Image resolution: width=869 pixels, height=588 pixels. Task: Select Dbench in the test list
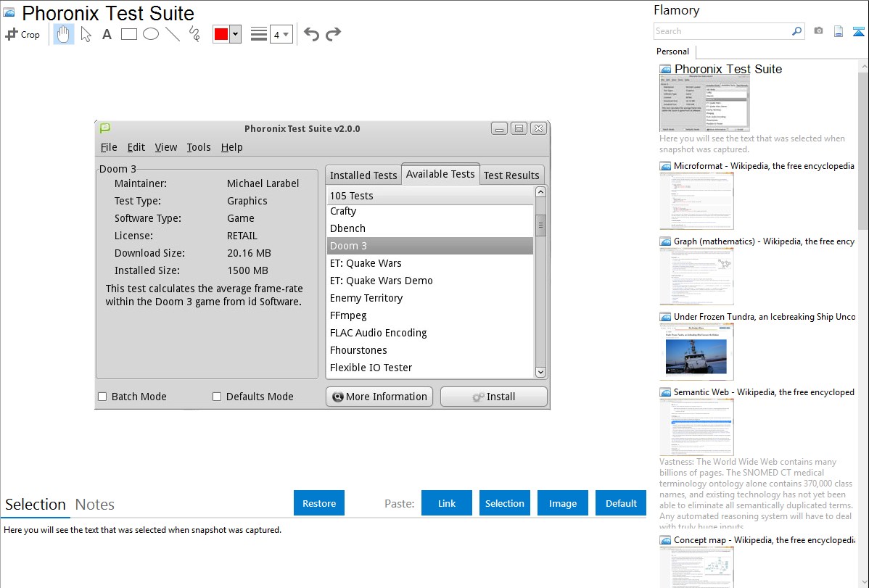pos(430,228)
